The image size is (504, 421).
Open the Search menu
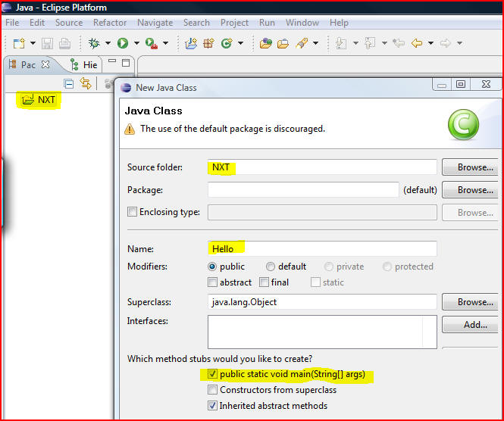[196, 23]
